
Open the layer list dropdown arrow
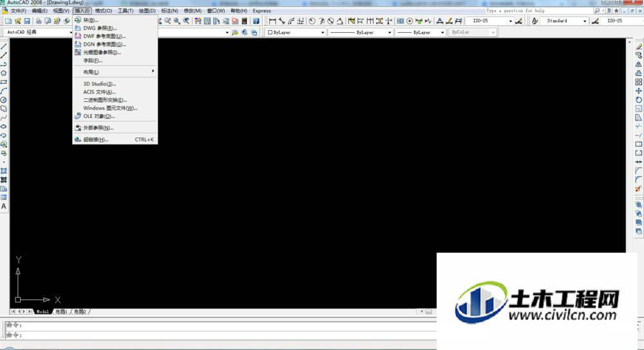coord(227,32)
